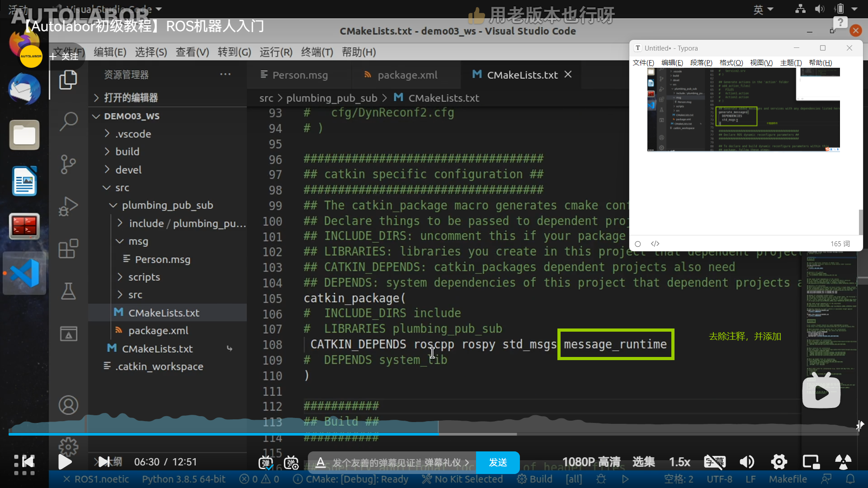
Task: Open picture-in-picture mode icon
Action: [x=811, y=462]
